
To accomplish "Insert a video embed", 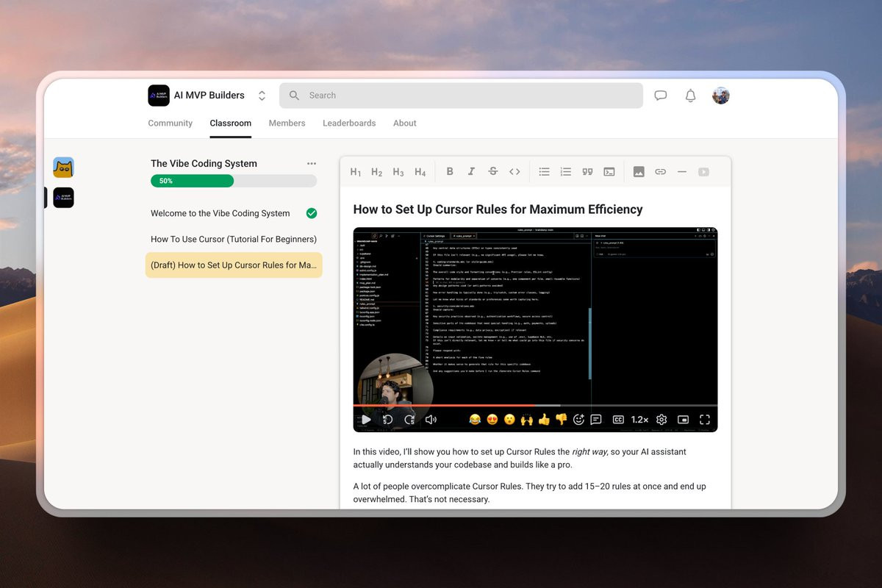I will tap(703, 171).
